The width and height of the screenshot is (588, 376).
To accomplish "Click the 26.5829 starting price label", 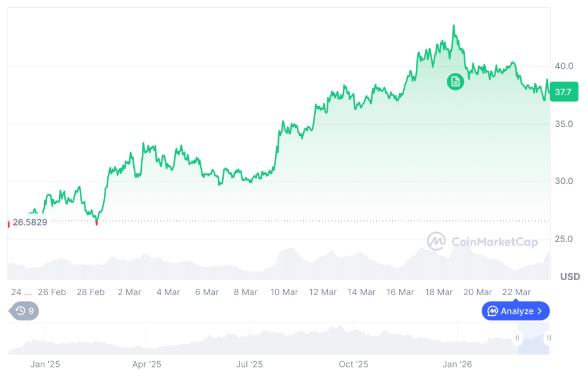I will [30, 222].
